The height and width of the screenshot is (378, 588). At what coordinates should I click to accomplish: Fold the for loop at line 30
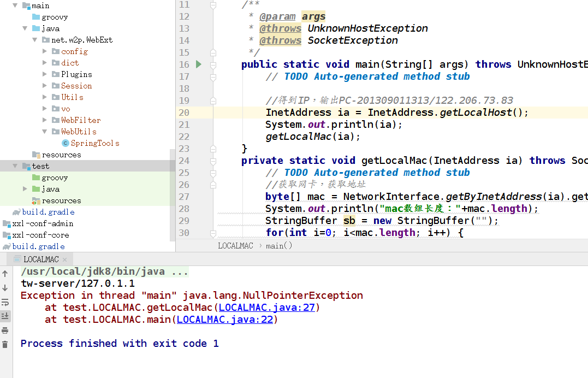point(213,233)
